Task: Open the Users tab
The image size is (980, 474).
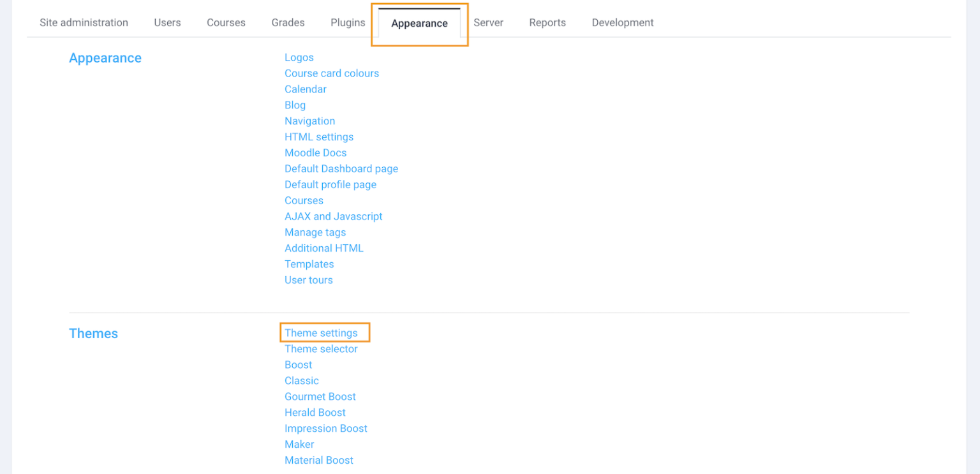Action: click(x=167, y=22)
